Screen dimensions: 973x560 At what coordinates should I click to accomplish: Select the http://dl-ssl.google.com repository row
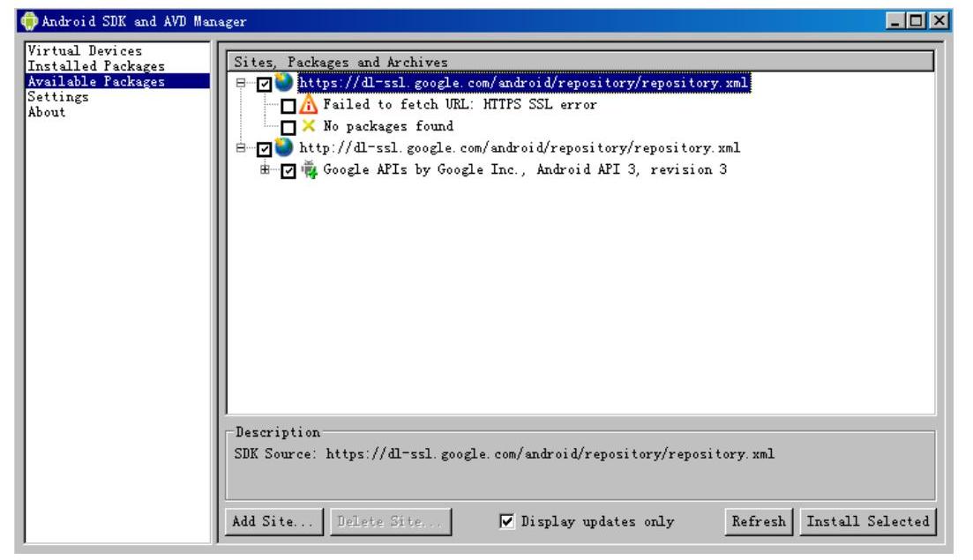[520, 147]
